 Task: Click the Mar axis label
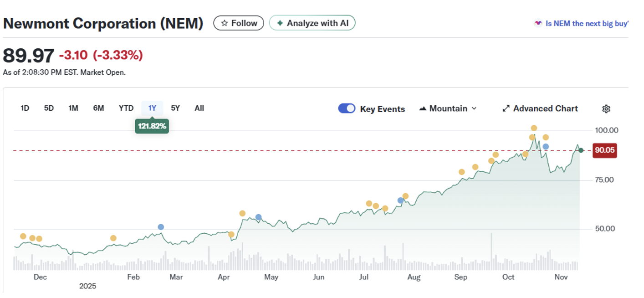pyautogui.click(x=176, y=277)
